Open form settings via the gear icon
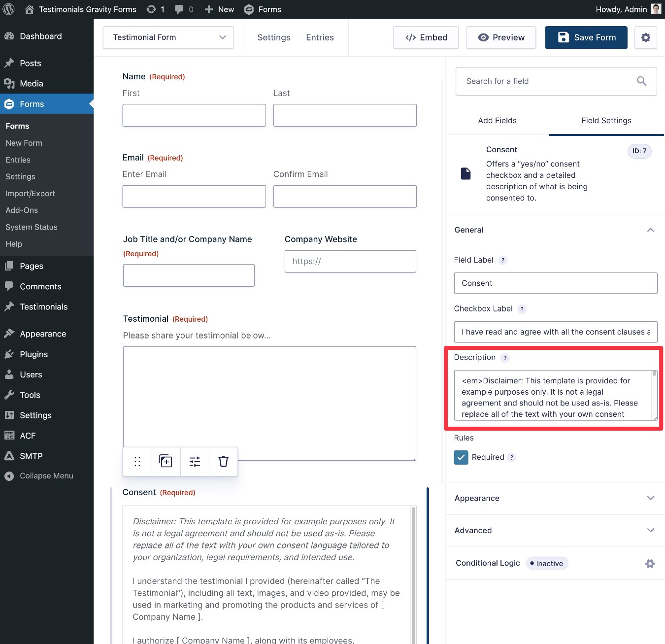Viewport: 665px width, 644px height. [x=646, y=37]
